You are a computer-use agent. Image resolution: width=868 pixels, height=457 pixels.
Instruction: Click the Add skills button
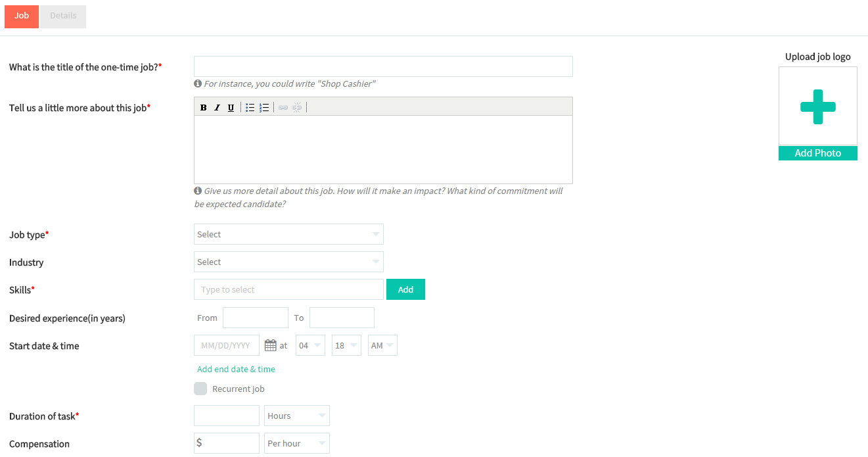click(x=405, y=289)
